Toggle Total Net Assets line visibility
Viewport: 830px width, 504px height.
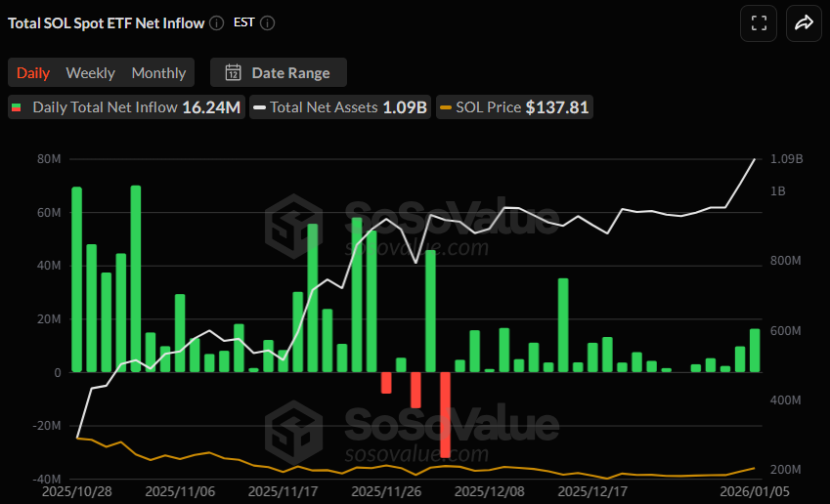coord(339,107)
